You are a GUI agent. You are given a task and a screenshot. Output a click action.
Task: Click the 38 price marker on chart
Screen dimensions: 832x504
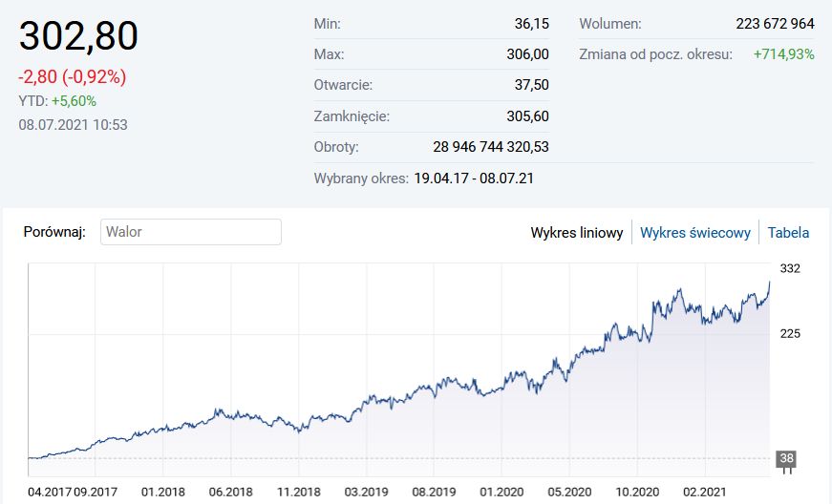click(x=786, y=458)
